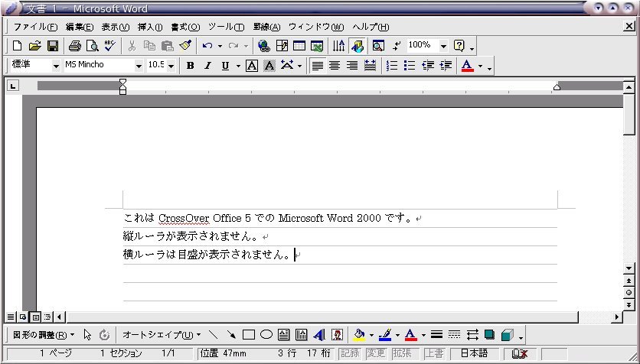Select the line drawing tool
Screen dimensions: 640x364
pyautogui.click(x=213, y=335)
